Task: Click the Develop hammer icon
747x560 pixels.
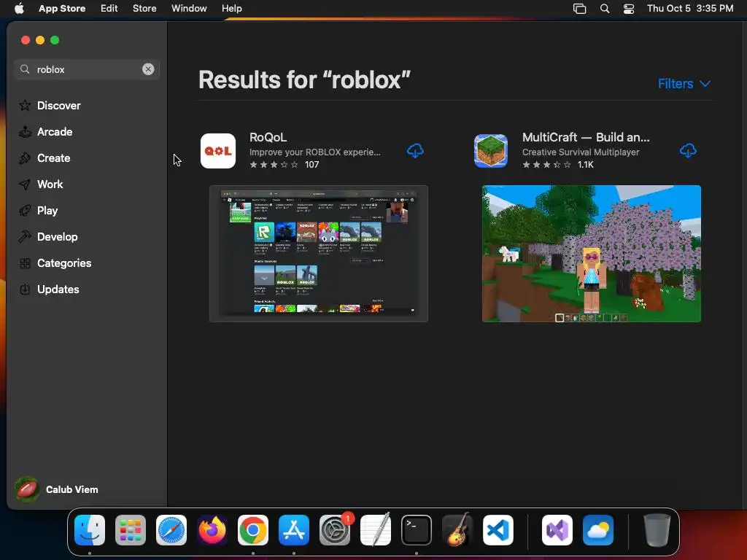Action: pyautogui.click(x=25, y=237)
